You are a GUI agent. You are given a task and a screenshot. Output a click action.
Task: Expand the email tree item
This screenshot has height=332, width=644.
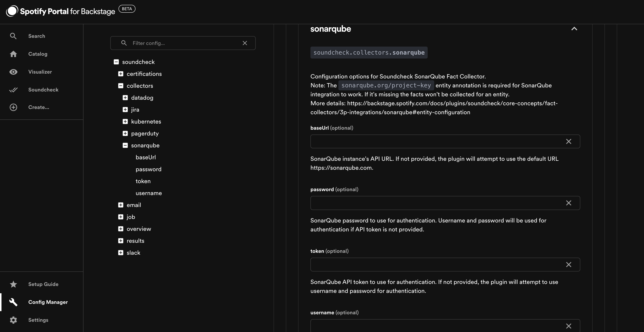[x=120, y=205]
